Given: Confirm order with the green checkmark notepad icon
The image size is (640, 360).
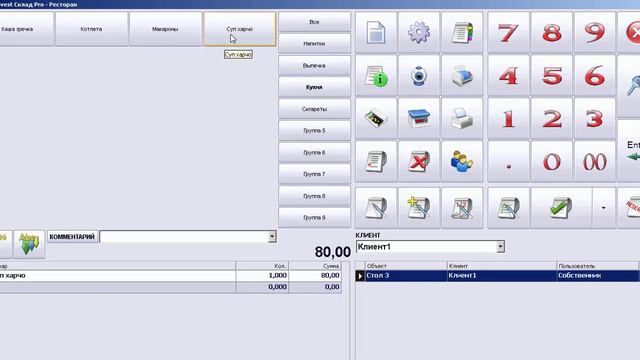Looking at the screenshot, I should (561, 208).
